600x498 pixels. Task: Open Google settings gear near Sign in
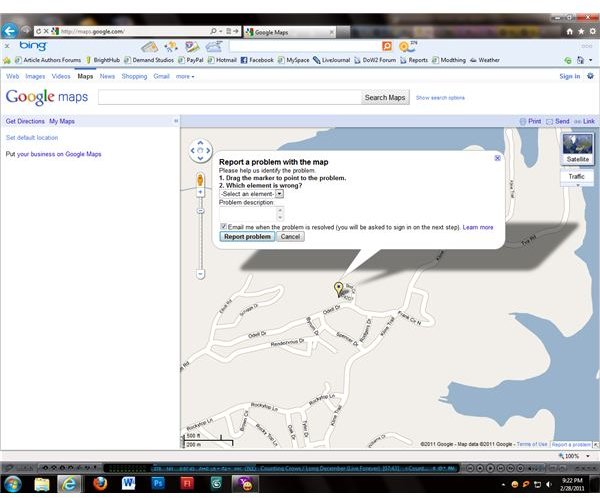(590, 76)
